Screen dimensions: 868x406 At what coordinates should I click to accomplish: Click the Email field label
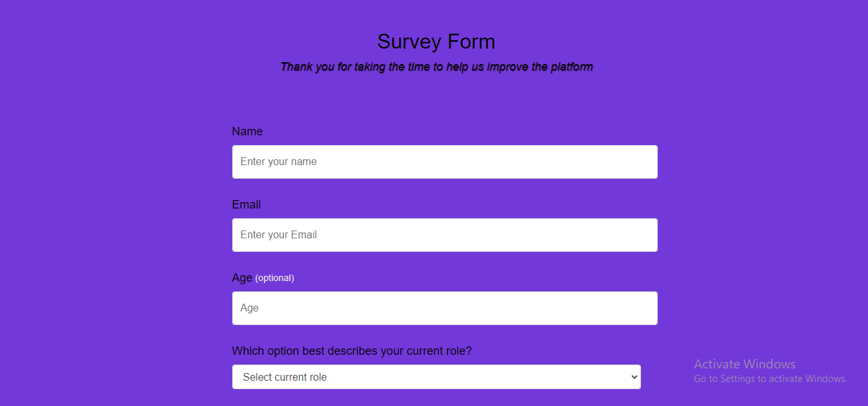tap(246, 205)
